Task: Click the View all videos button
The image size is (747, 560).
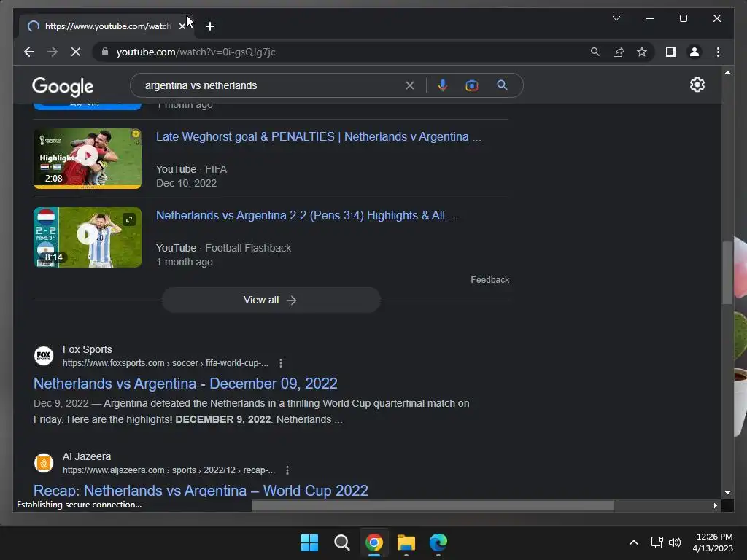Action: click(x=271, y=300)
